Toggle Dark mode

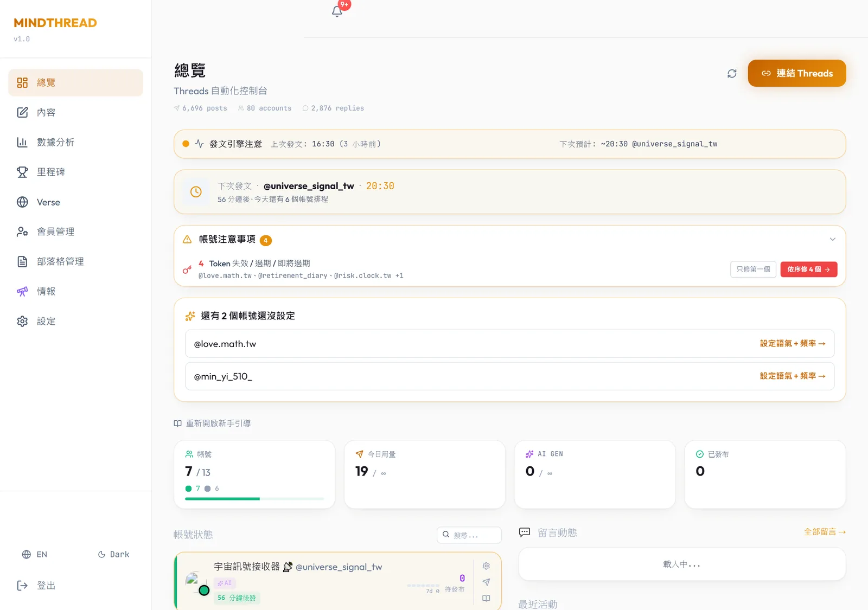(x=113, y=554)
